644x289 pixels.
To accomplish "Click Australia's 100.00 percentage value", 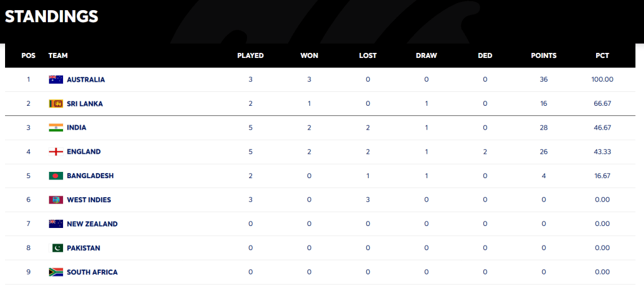I will [x=602, y=80].
